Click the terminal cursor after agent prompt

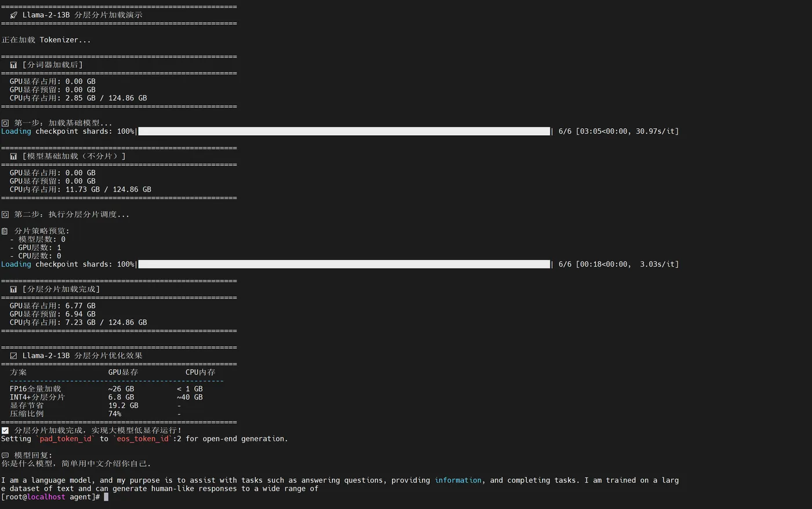click(106, 497)
